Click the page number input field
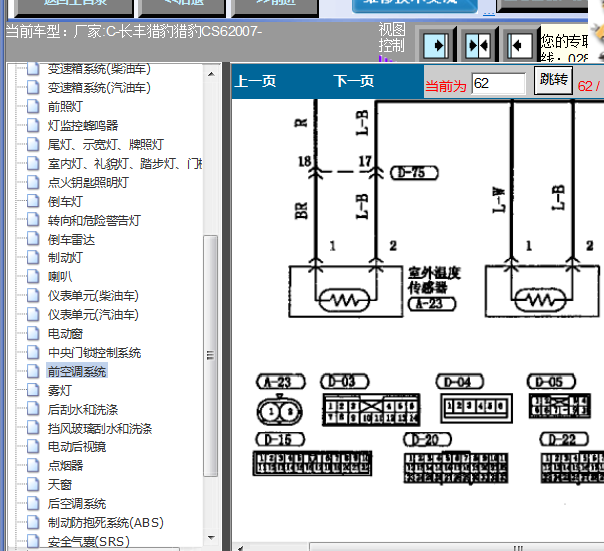 click(497, 84)
